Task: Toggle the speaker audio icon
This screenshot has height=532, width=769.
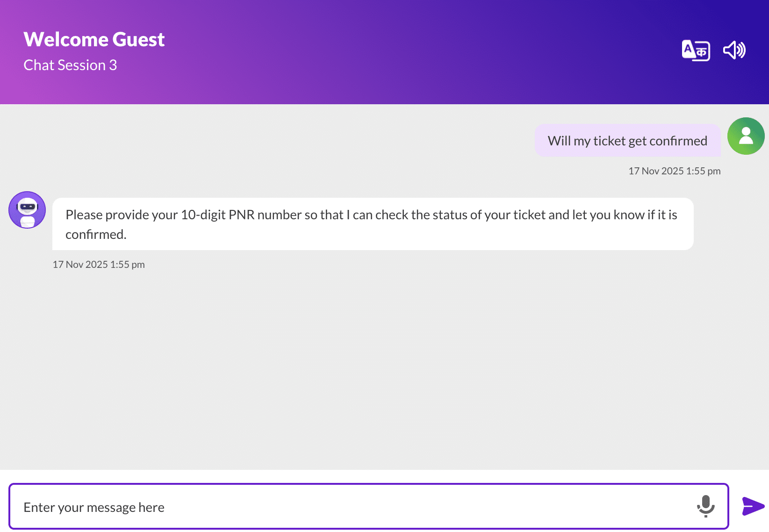Action: tap(734, 50)
